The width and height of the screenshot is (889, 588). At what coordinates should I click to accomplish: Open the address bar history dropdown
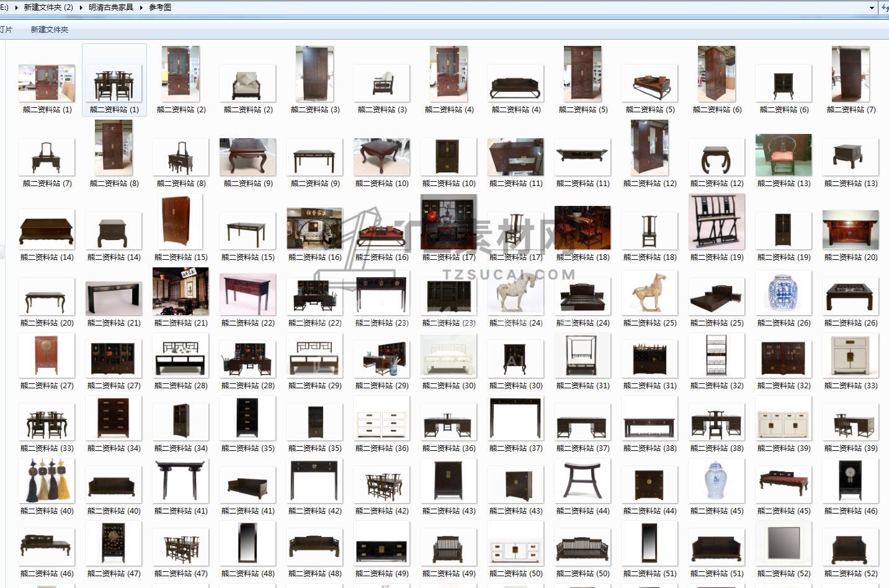click(x=872, y=8)
